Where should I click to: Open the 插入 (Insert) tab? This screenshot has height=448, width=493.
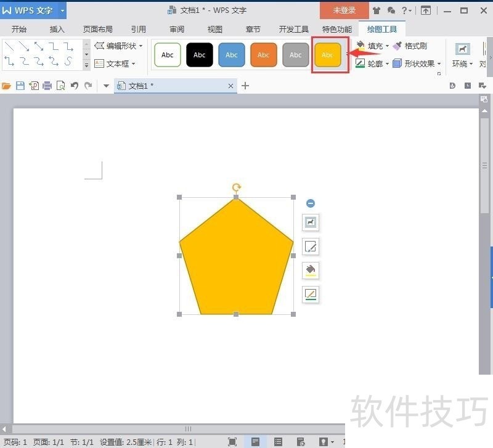57,29
